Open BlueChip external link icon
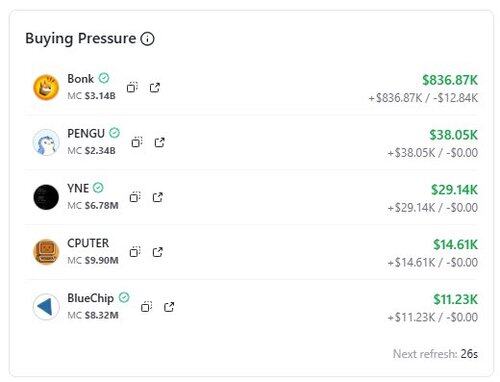 pyautogui.click(x=169, y=307)
